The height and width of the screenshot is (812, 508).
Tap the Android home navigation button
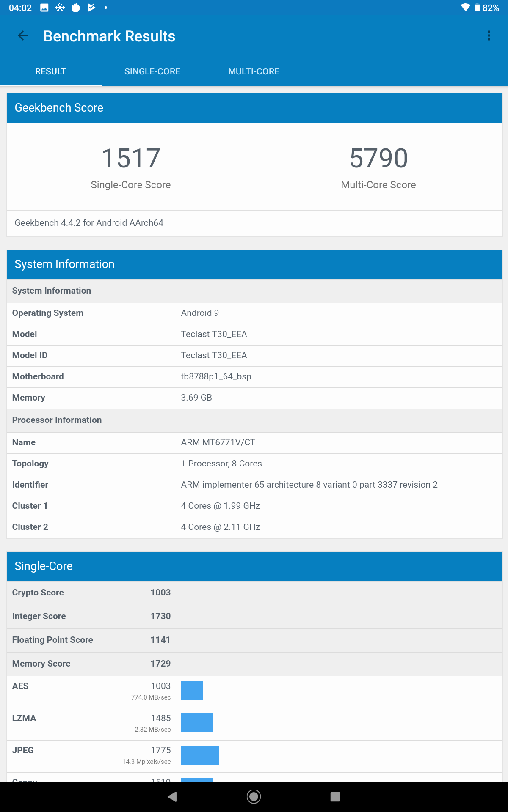click(x=254, y=797)
